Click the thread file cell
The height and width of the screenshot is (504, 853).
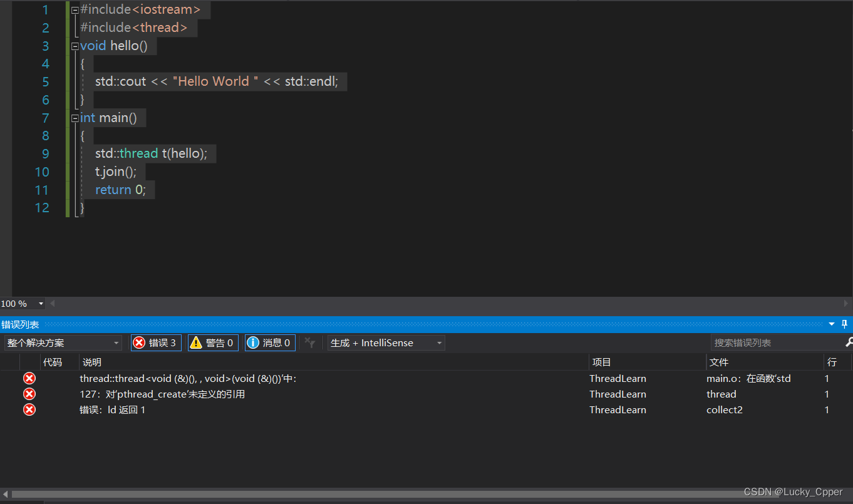point(721,394)
